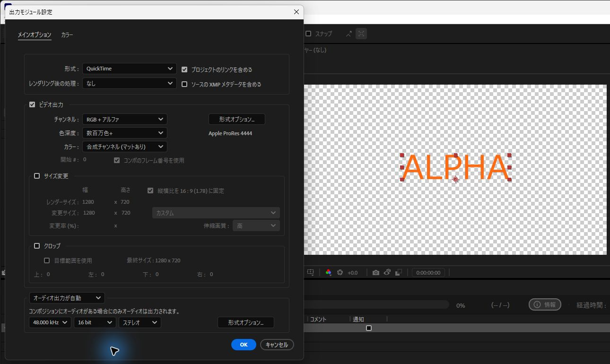
Task: Click the +0.0 exposure value
Action: [x=353, y=273]
